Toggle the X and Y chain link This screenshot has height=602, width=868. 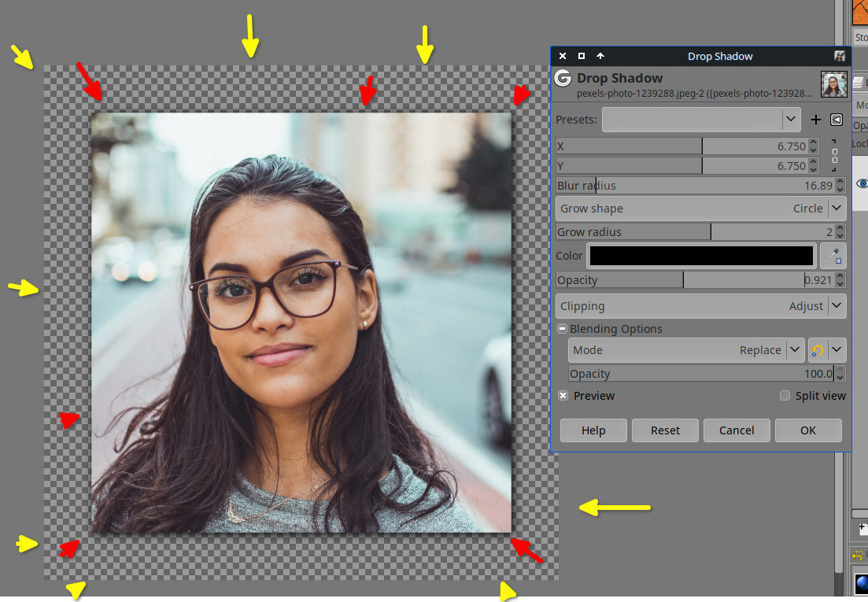tap(834, 156)
